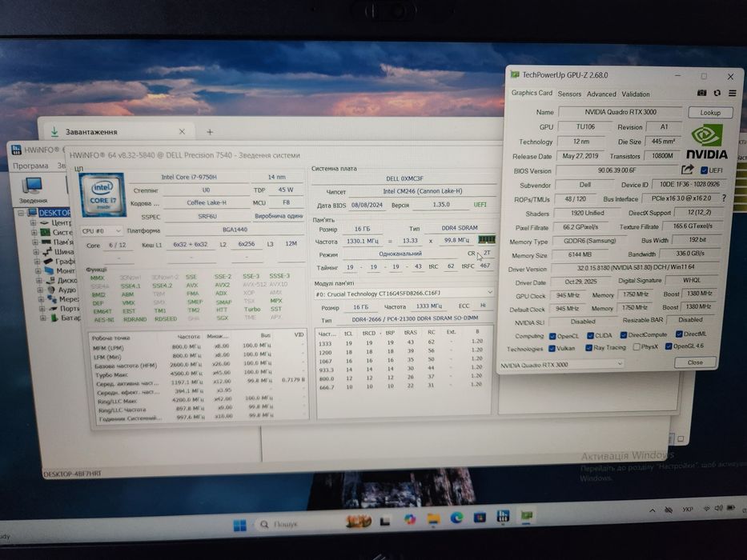This screenshot has height=560, width=747.
Task: Expand the Пам'я memory tree node
Action: 34,242
